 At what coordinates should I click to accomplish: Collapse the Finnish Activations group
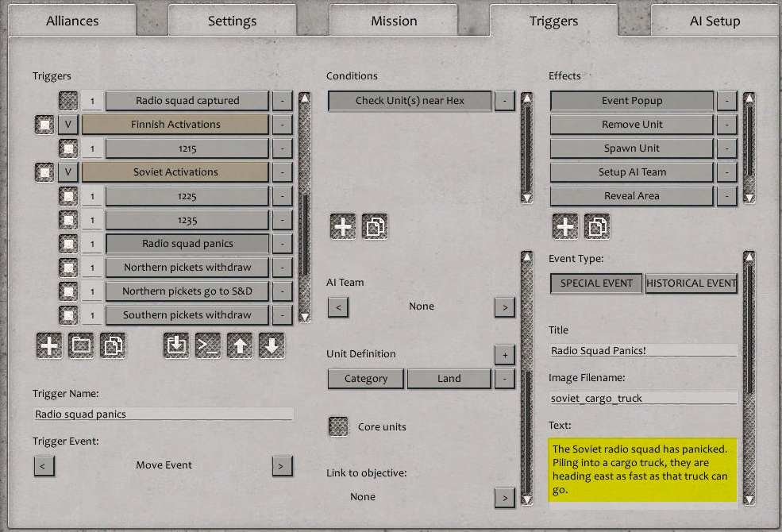pos(68,124)
